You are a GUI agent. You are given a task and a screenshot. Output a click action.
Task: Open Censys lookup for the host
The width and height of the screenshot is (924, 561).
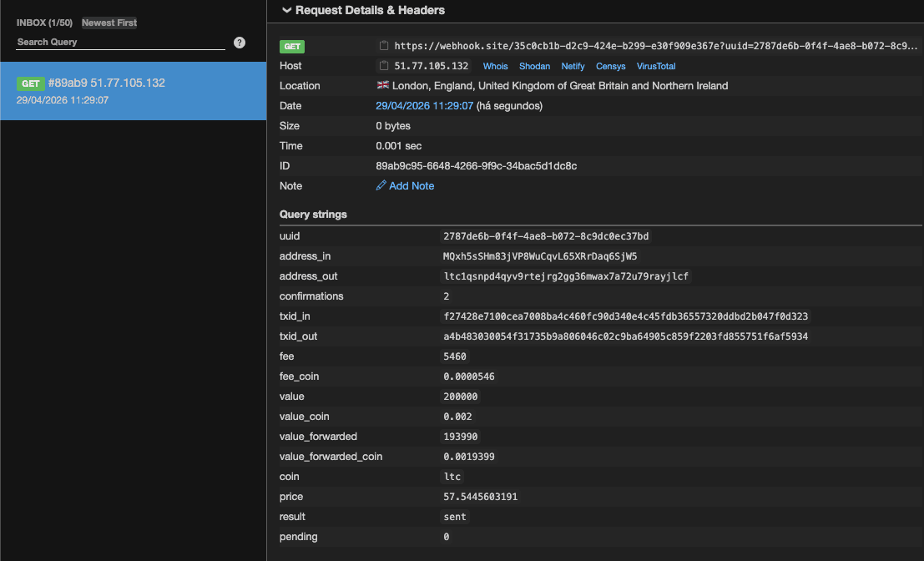coord(610,66)
